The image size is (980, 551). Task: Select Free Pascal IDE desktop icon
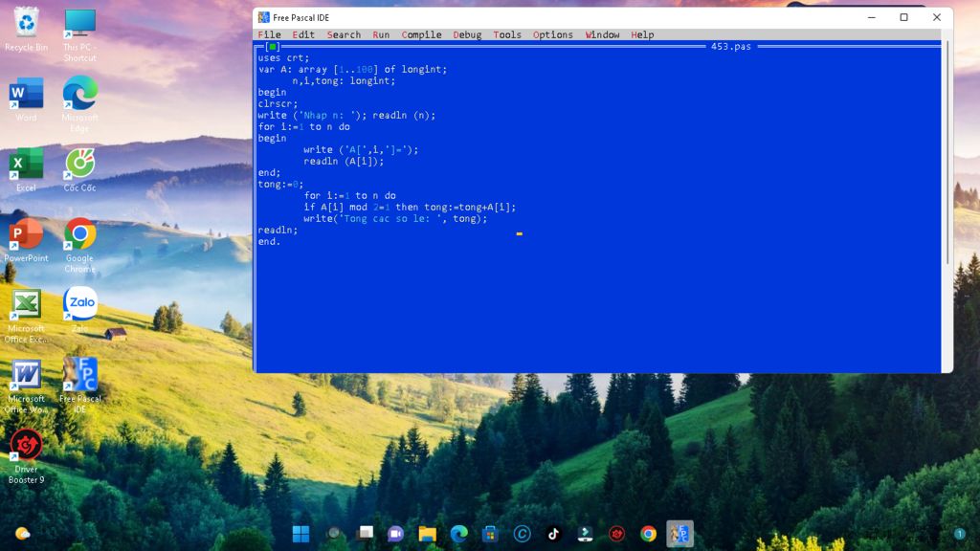(80, 386)
